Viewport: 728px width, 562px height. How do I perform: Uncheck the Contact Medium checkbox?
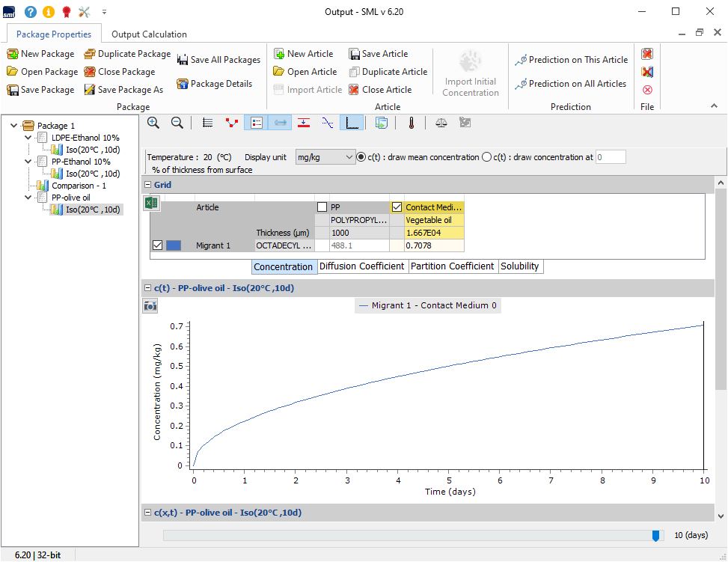click(x=397, y=207)
